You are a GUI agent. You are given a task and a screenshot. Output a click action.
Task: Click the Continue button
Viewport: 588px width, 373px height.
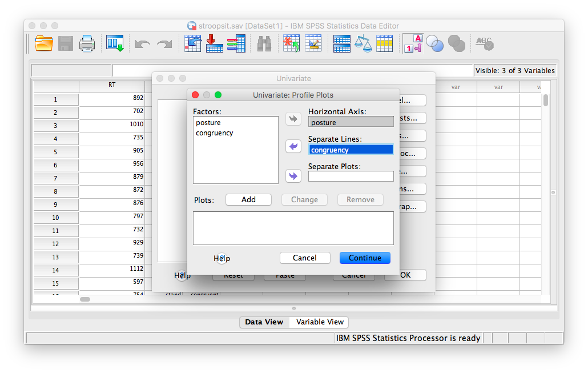pos(365,258)
